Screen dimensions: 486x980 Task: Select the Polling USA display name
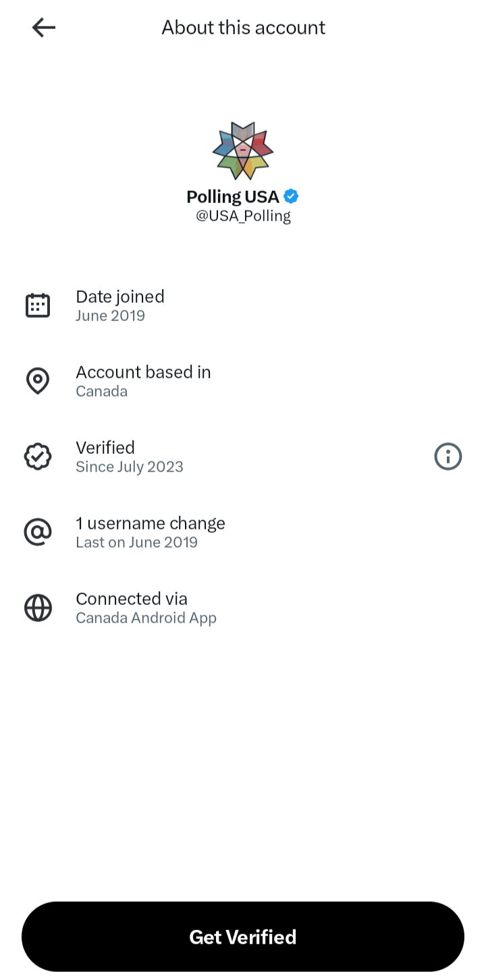point(233,197)
